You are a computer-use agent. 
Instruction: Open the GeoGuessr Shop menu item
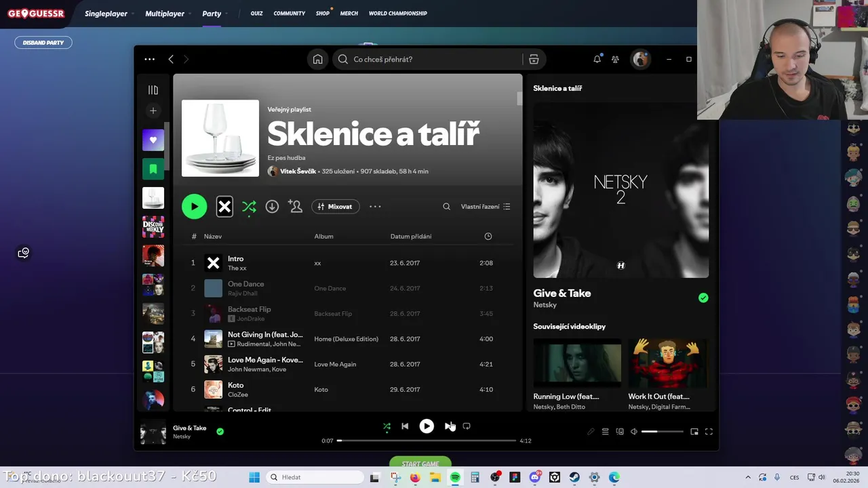(x=322, y=14)
